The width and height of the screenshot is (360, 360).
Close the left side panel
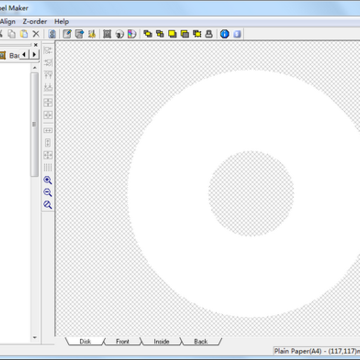point(36,45)
